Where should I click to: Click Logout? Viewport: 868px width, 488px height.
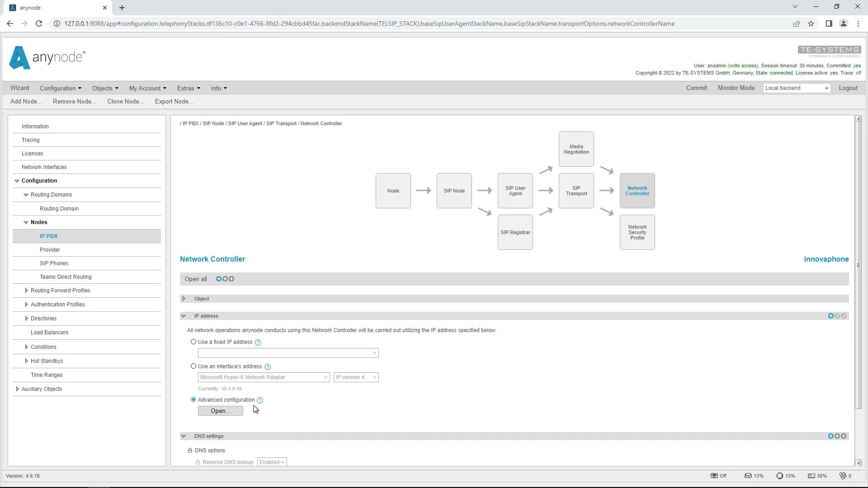(x=849, y=88)
